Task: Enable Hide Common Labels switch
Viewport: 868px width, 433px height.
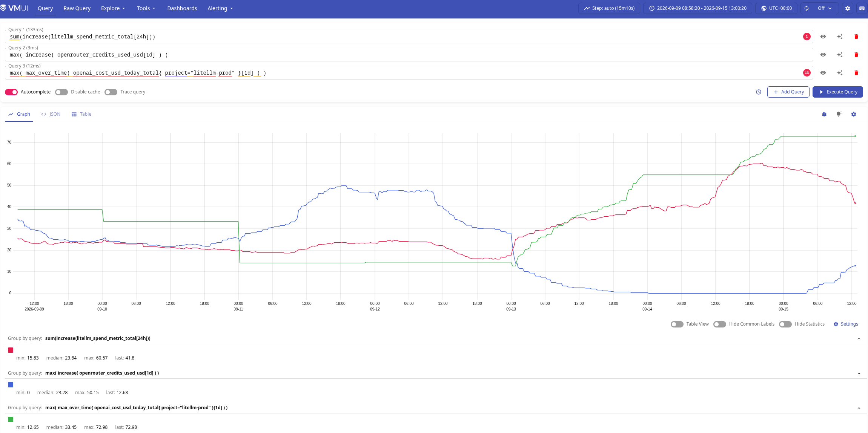Action: pos(720,324)
